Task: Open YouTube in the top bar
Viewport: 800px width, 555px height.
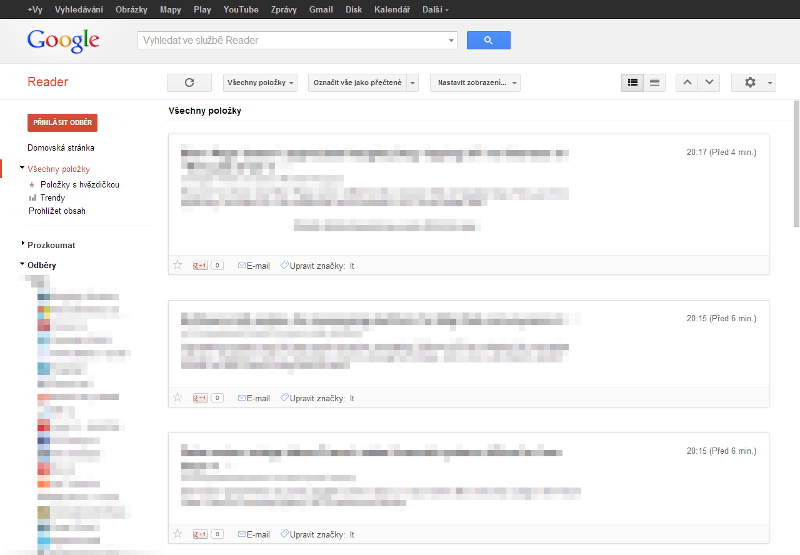Action: point(241,10)
